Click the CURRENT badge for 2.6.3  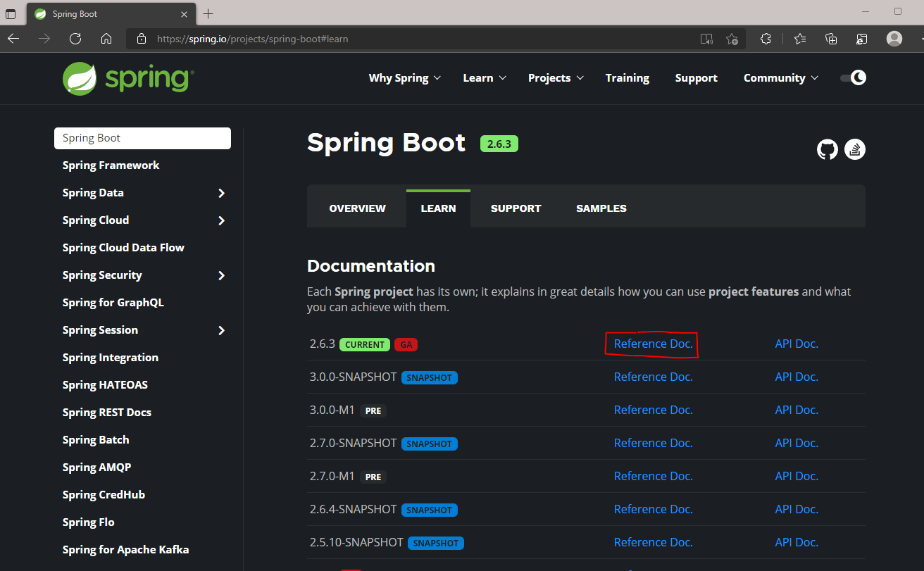pos(365,345)
